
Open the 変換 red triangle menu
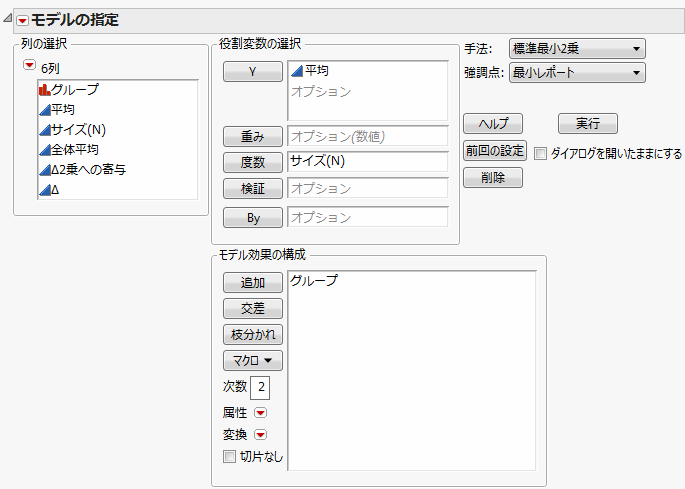[260, 434]
